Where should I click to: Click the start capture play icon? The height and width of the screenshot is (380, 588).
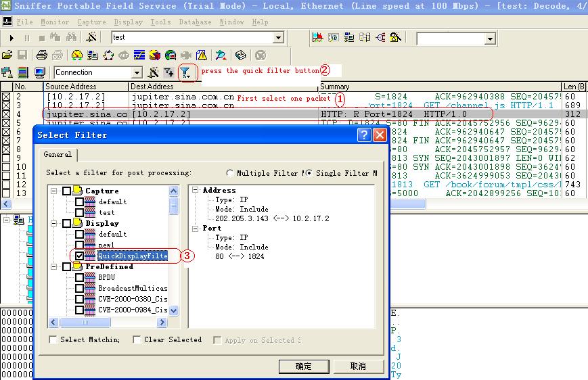[12, 38]
